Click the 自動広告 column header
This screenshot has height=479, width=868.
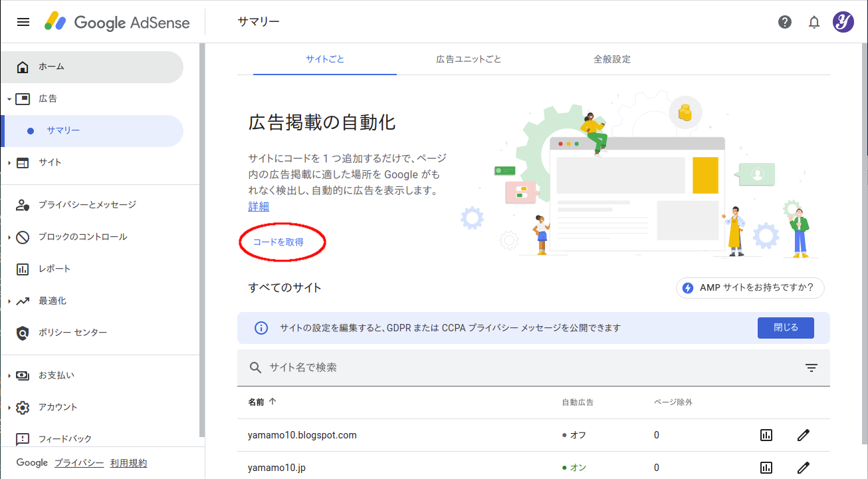point(578,402)
